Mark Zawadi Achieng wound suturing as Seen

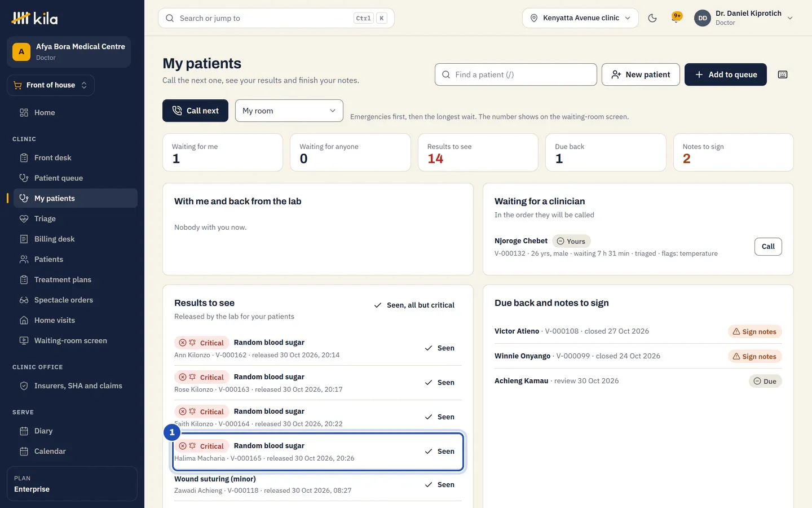coord(440,485)
